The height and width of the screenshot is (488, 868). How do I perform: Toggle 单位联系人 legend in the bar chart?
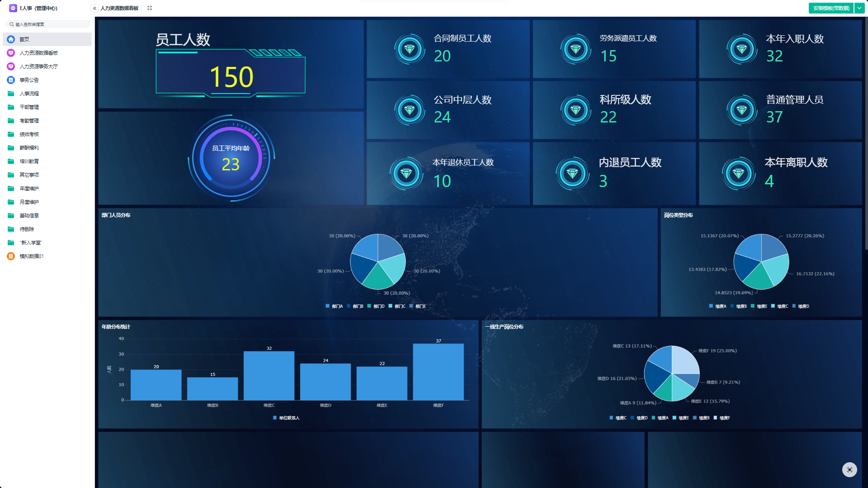[x=287, y=418]
